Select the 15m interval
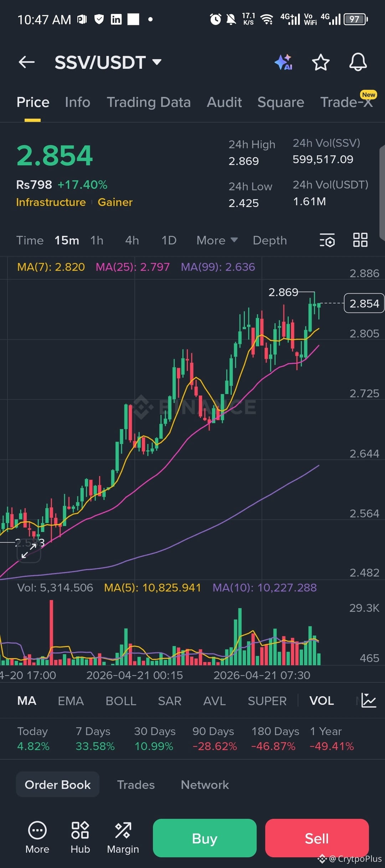This screenshot has width=385, height=868. [67, 240]
